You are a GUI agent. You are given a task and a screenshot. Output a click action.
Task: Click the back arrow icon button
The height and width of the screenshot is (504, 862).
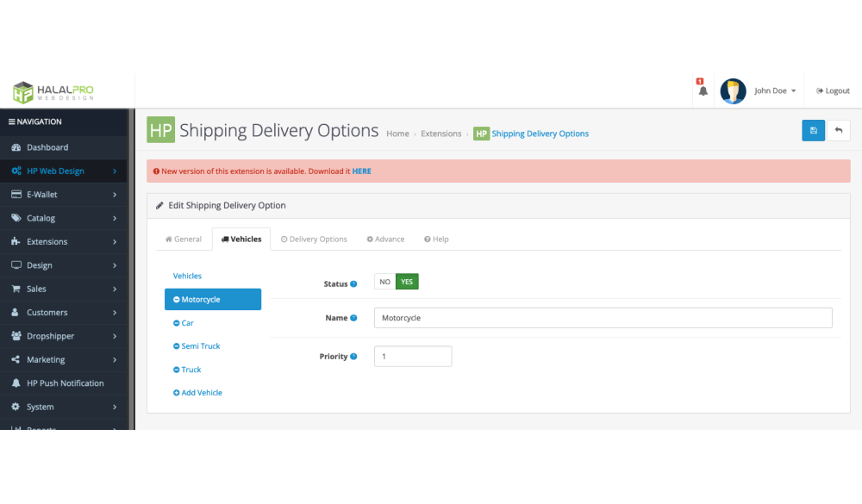(x=839, y=130)
